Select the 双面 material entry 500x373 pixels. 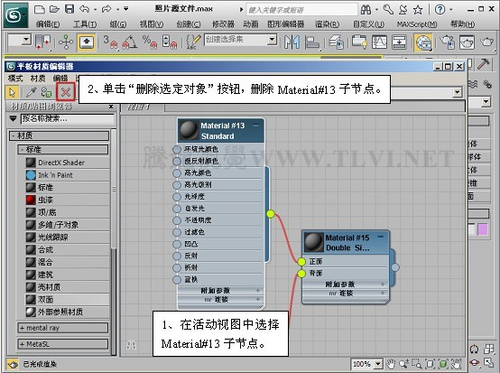(x=68, y=300)
